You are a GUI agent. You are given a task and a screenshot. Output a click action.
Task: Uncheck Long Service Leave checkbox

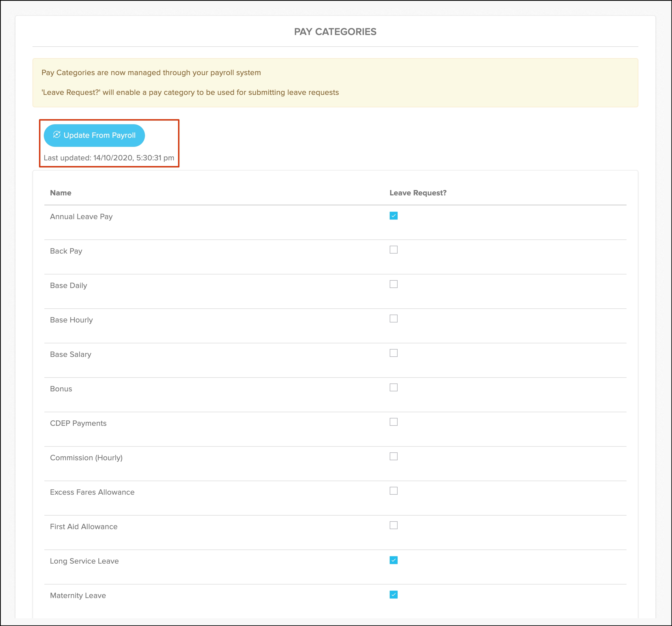tap(393, 560)
